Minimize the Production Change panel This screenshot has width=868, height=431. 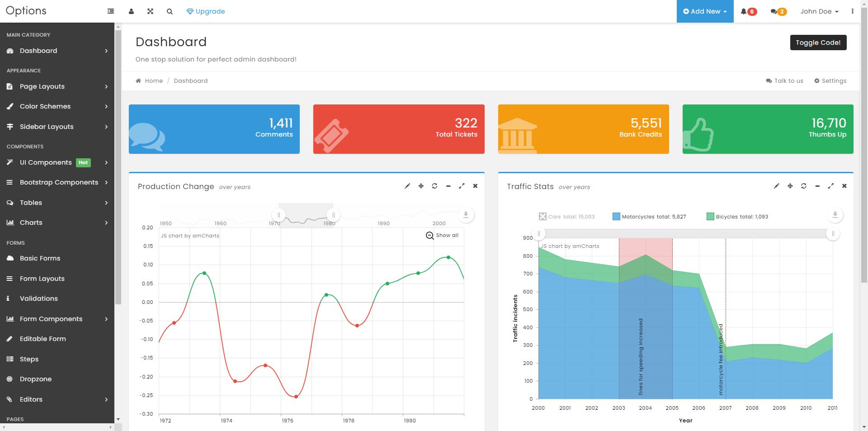pos(448,186)
